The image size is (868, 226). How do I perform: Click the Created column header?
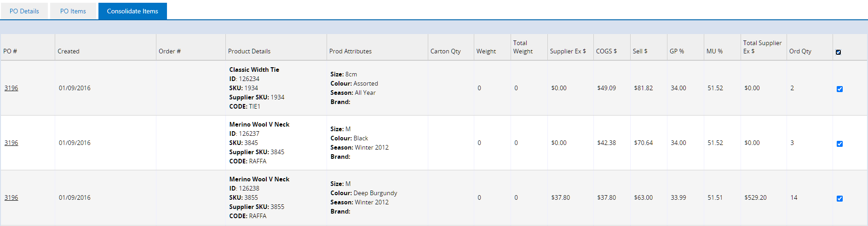(x=69, y=51)
